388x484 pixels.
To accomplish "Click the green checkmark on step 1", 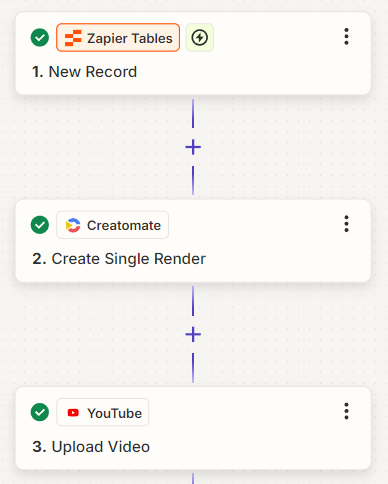I will (40, 38).
